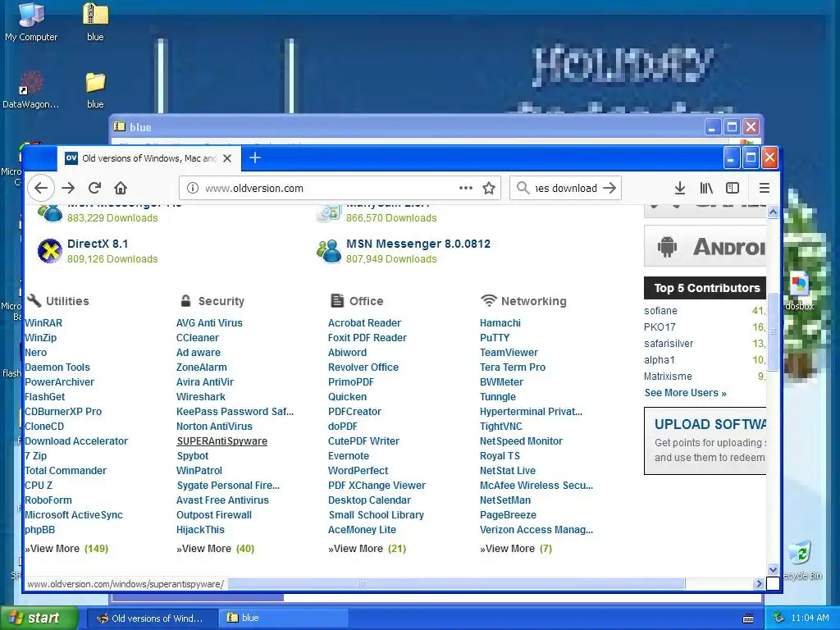Toggle the sidebar view icon

pos(733,188)
